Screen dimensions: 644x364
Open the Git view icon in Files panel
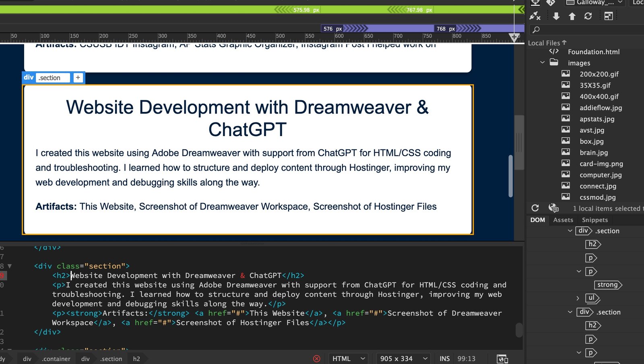pyautogui.click(x=550, y=3)
